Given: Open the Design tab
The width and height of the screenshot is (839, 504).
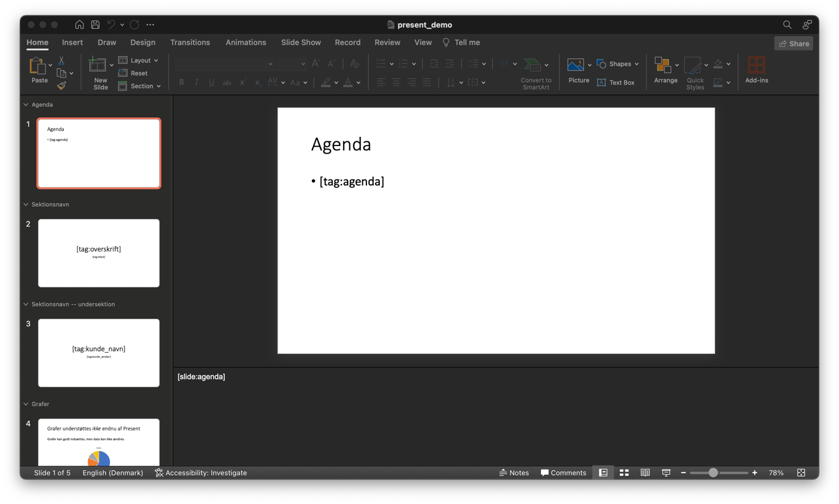Looking at the screenshot, I should [x=143, y=42].
